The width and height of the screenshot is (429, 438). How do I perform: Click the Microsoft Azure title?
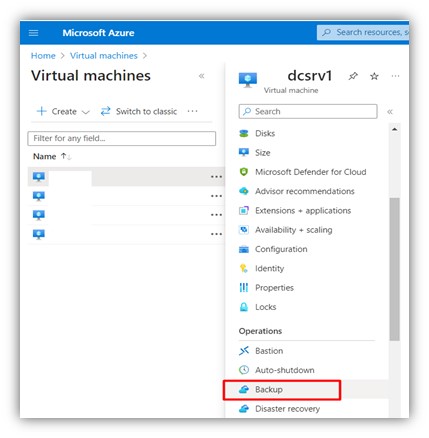tap(98, 33)
